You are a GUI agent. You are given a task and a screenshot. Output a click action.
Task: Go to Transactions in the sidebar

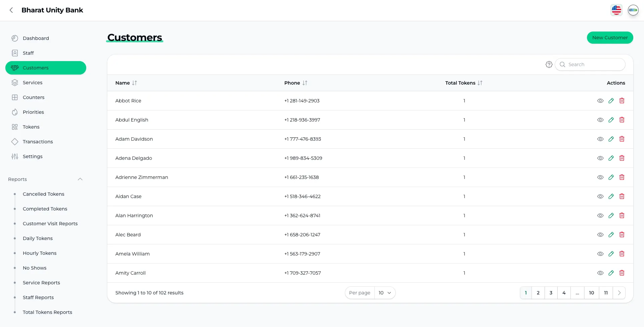pyautogui.click(x=38, y=142)
